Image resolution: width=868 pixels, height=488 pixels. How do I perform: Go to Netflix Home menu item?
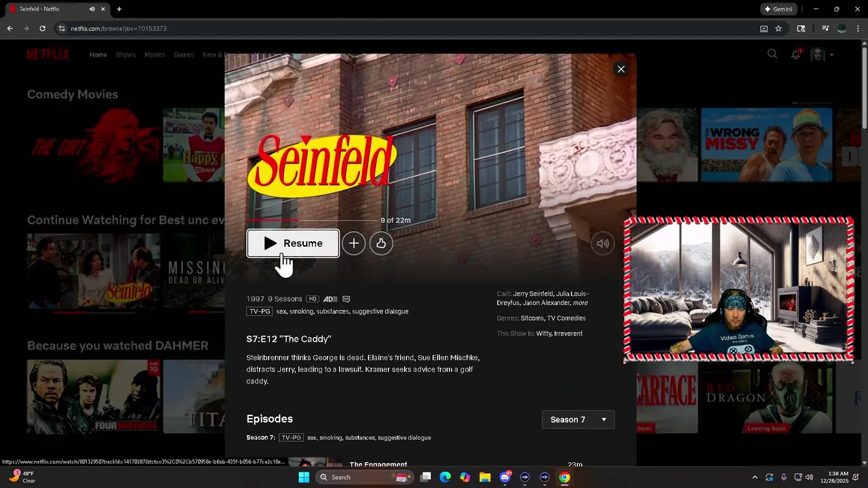(98, 55)
